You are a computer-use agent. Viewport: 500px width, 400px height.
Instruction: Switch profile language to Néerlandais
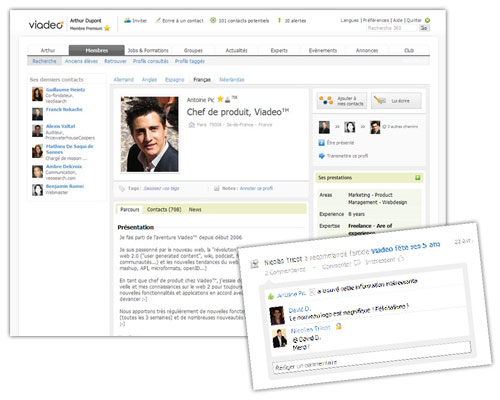click(x=232, y=79)
